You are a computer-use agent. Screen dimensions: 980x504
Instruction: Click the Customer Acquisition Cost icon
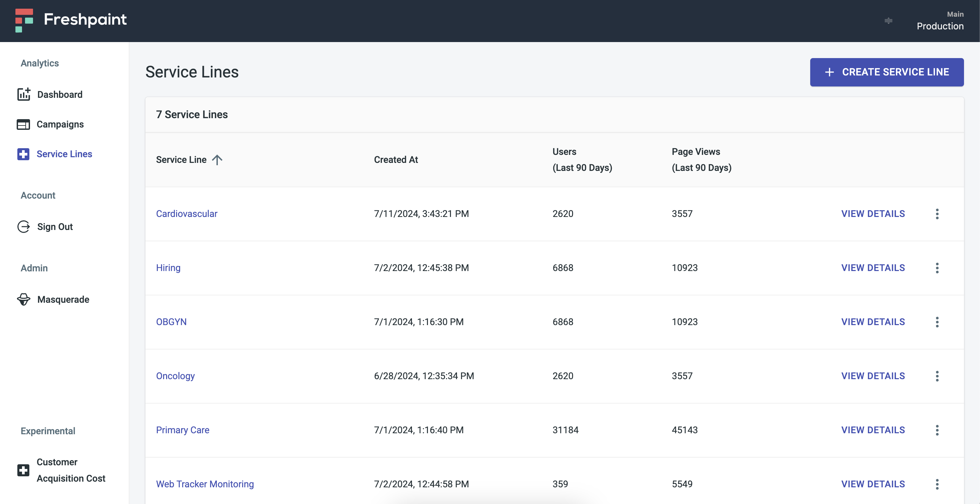23,470
